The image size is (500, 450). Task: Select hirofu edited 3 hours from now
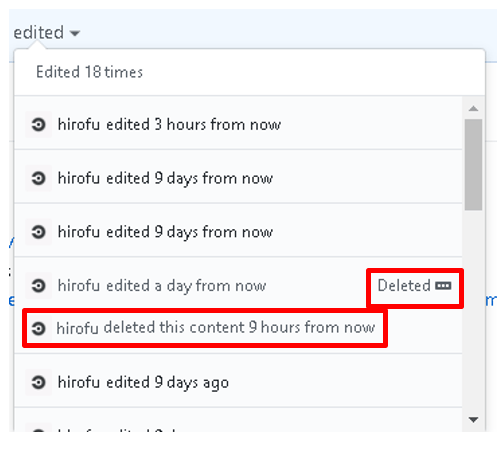[238, 125]
